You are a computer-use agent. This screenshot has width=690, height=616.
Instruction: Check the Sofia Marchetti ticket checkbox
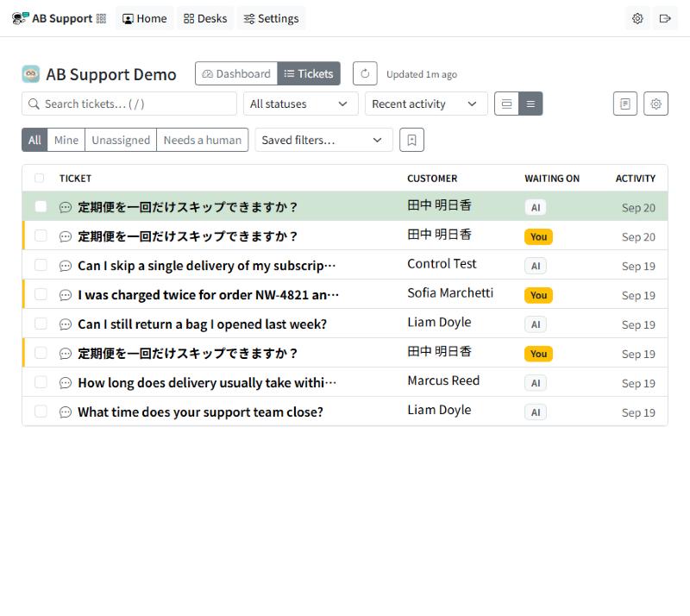coord(41,294)
